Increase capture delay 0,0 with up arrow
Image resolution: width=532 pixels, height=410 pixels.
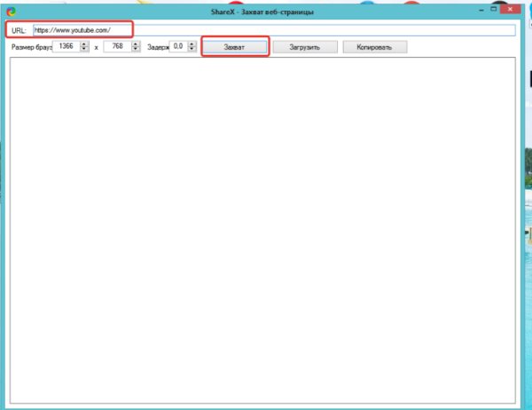(x=192, y=43)
